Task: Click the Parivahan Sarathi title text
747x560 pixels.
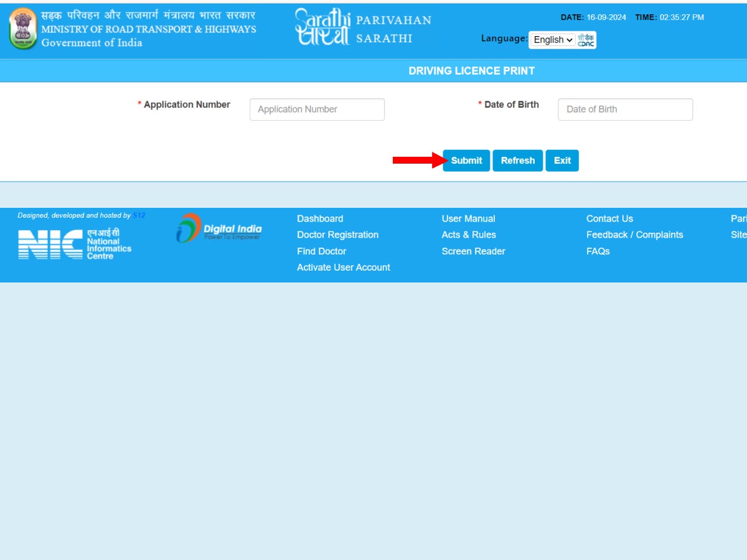Action: tap(392, 29)
